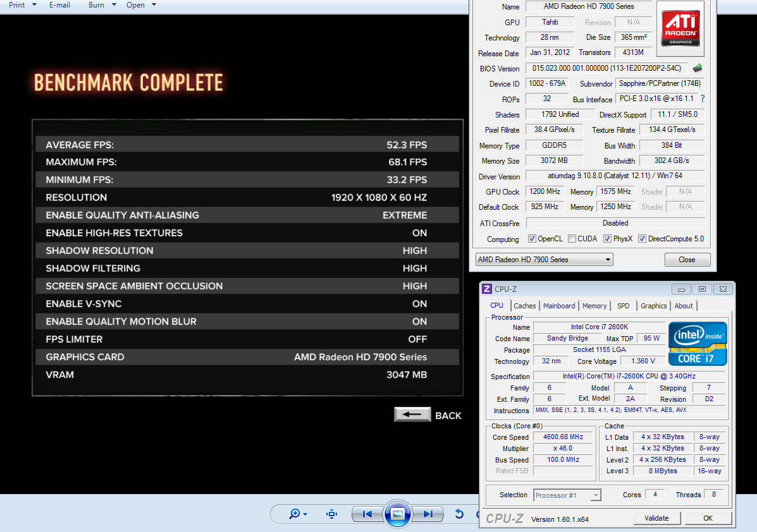This screenshot has width=757, height=532.
Task: Toggle the PhysX checkbox
Action: [607, 239]
